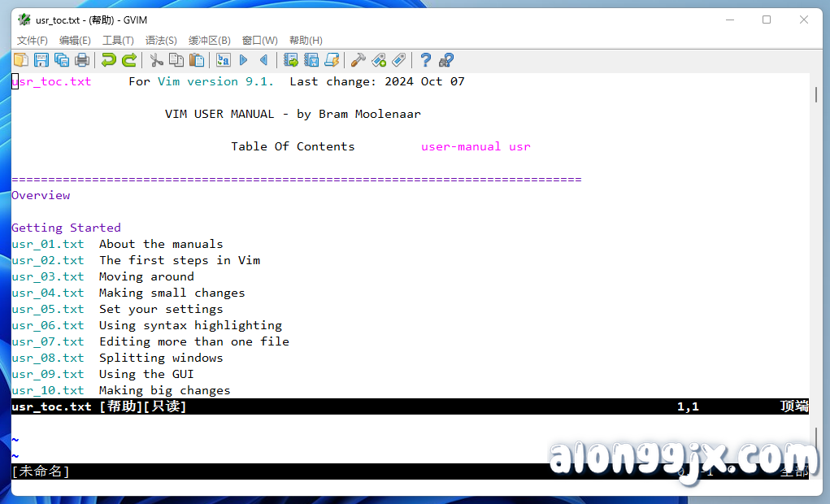830x504 pixels.
Task: Cut the selected text
Action: (x=154, y=60)
